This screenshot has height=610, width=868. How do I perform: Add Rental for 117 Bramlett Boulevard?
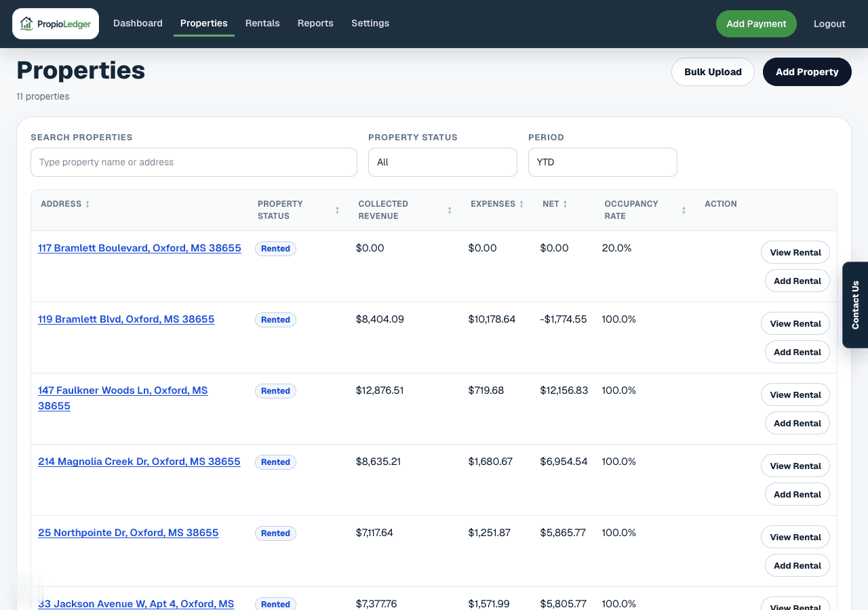[x=797, y=281]
